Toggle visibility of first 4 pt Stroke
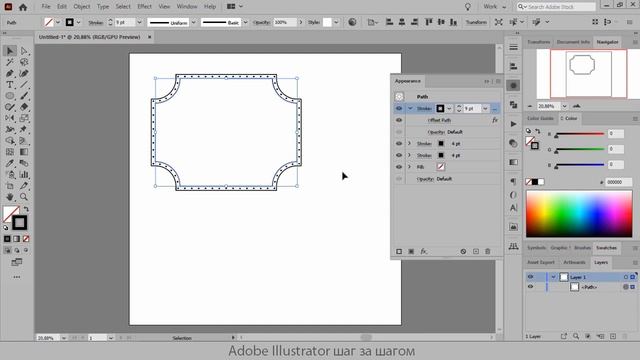Screen dimensions: 640x360 [x=399, y=144]
